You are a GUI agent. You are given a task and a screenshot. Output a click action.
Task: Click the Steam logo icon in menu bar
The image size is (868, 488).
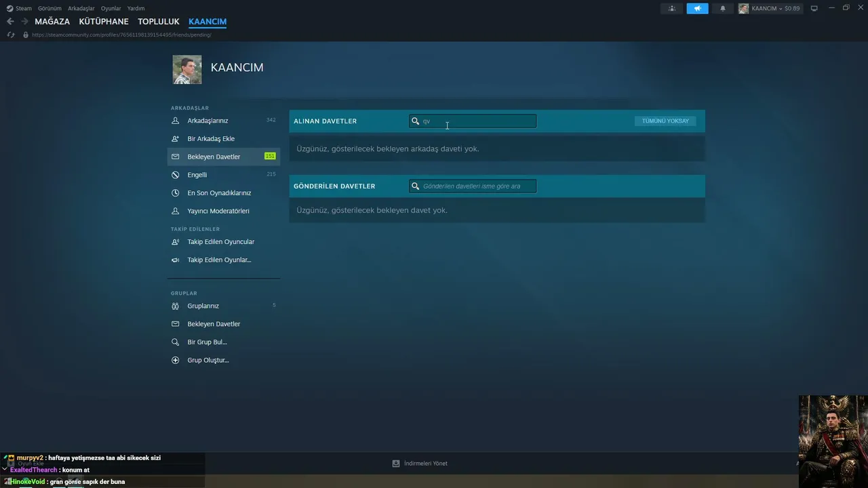(9, 8)
